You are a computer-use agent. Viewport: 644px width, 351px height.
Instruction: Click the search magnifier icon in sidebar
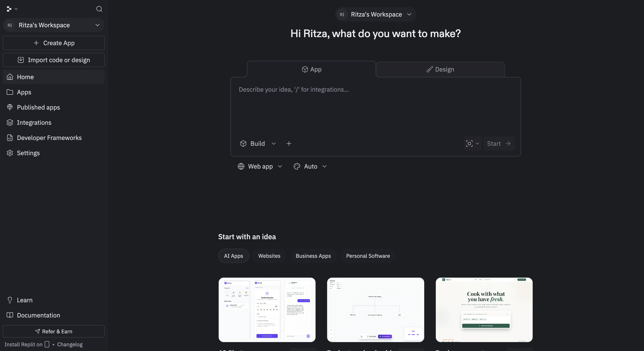[99, 9]
